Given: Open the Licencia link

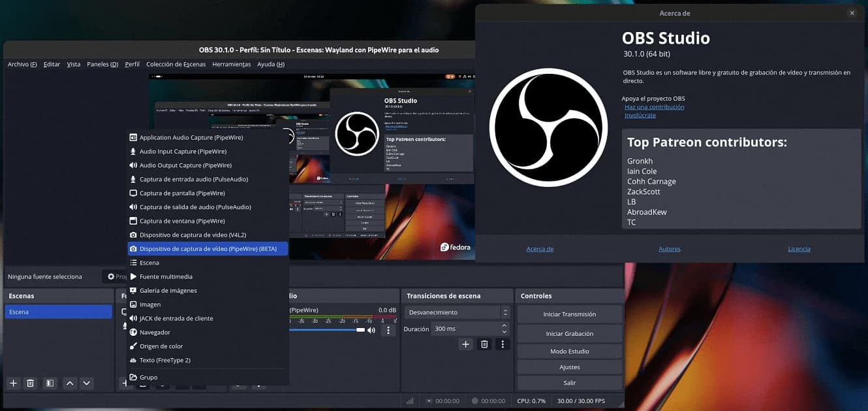Looking at the screenshot, I should [799, 249].
